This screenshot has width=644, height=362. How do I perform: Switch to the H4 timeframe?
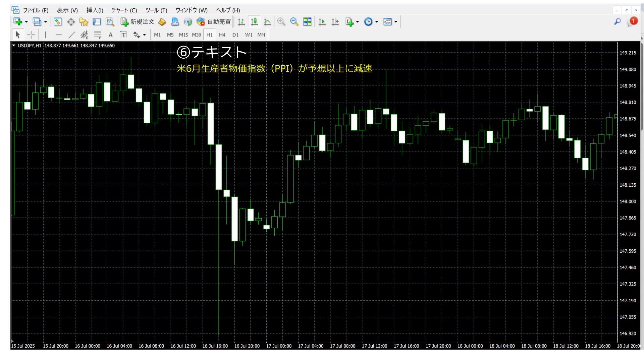click(222, 35)
